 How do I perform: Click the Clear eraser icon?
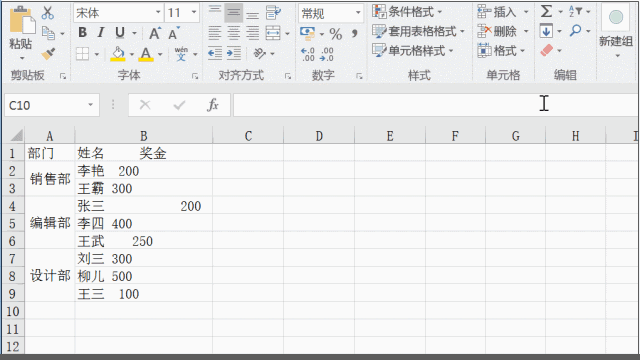547,51
